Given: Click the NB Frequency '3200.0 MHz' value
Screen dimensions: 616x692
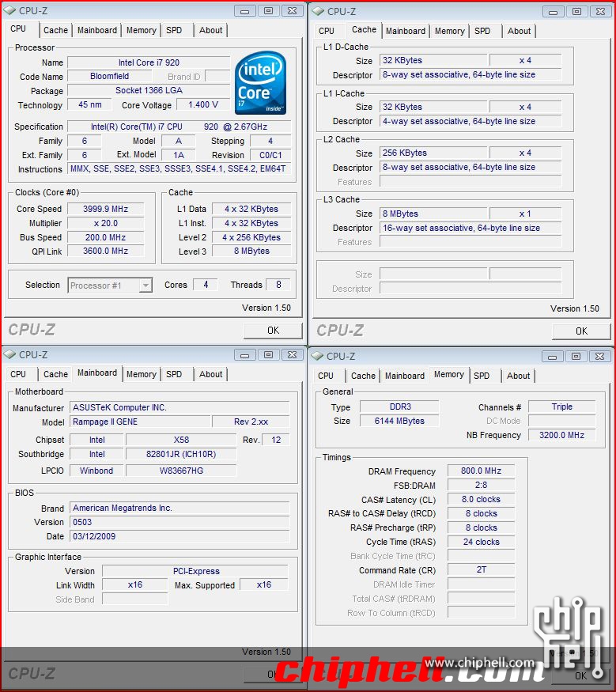Looking at the screenshot, I should click(x=561, y=435).
